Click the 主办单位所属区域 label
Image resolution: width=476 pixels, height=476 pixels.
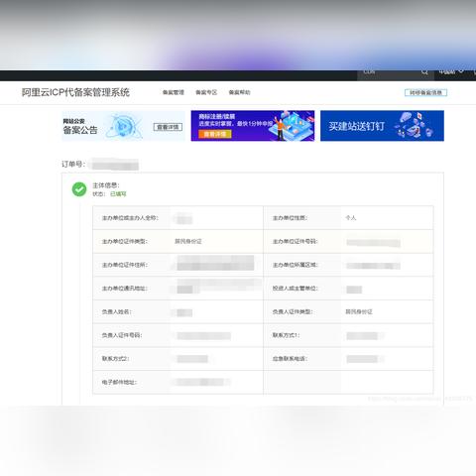point(295,265)
